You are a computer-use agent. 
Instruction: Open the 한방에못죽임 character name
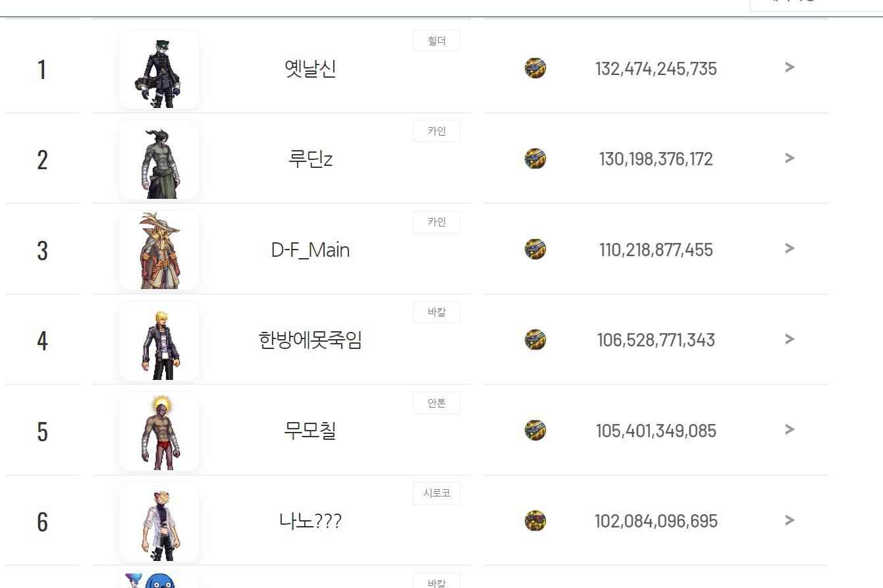310,340
